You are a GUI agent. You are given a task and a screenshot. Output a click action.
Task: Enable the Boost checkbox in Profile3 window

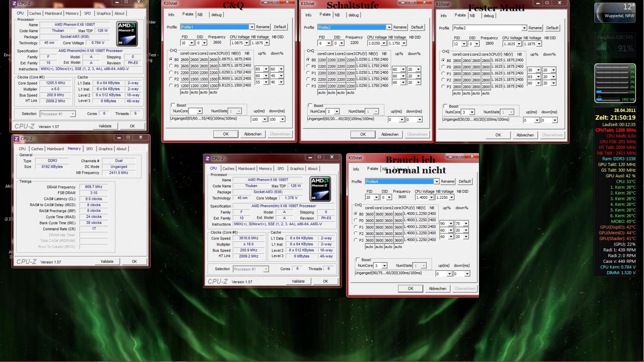point(446,106)
